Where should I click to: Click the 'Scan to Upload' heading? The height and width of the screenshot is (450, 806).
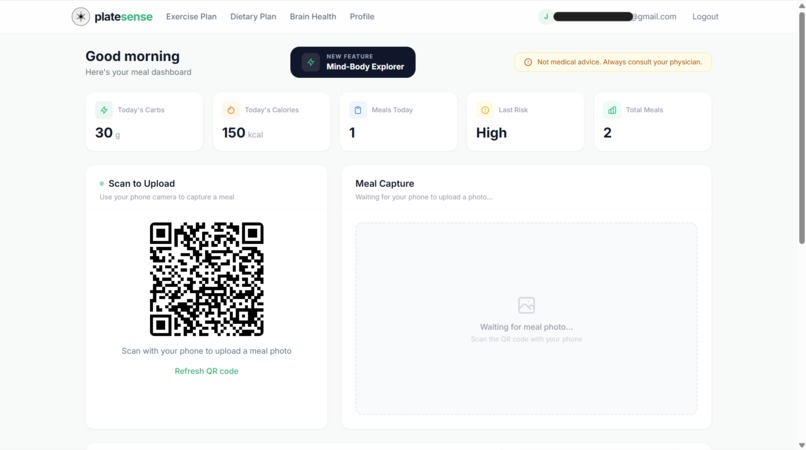pyautogui.click(x=141, y=184)
